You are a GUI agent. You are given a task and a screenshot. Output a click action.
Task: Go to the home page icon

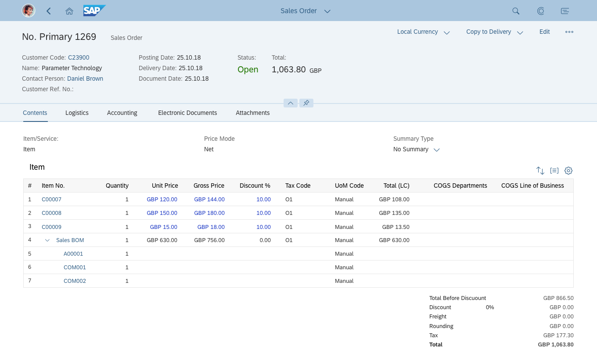coord(69,11)
